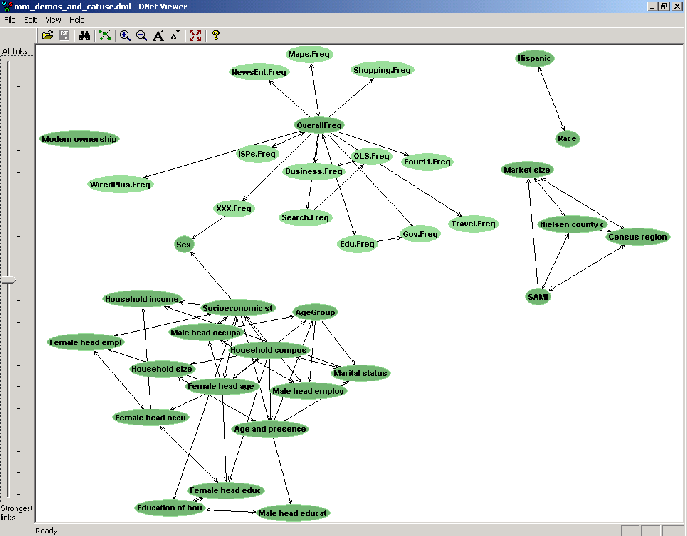Zoom out with the magnifier minus icon
The width and height of the screenshot is (687, 536).
(141, 35)
